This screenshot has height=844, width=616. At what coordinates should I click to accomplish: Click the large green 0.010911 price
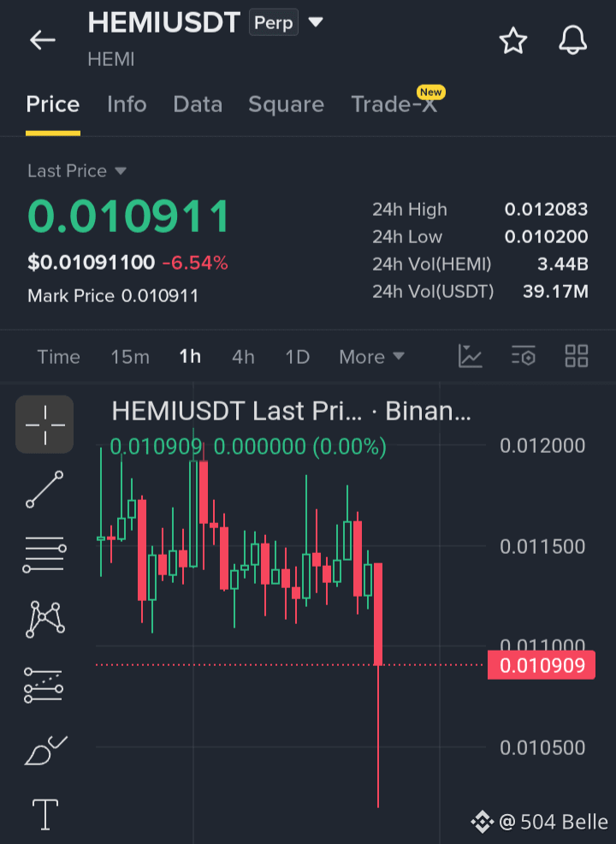tap(128, 217)
